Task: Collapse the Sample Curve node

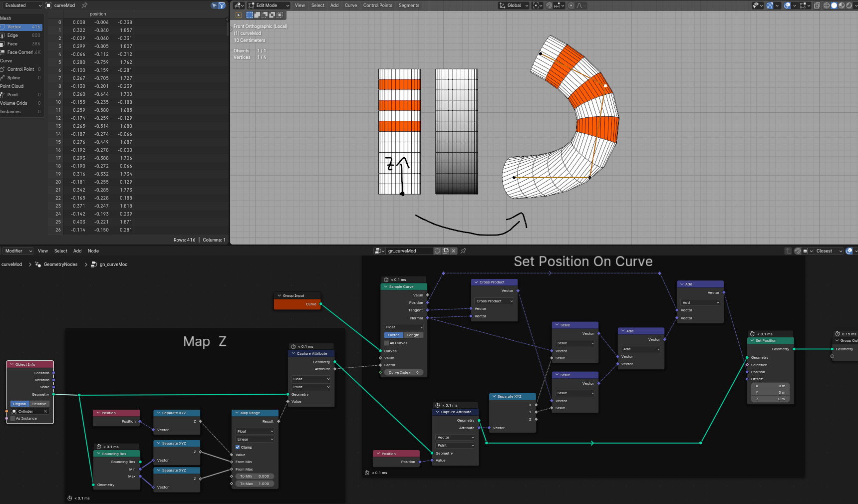Action: pos(386,287)
